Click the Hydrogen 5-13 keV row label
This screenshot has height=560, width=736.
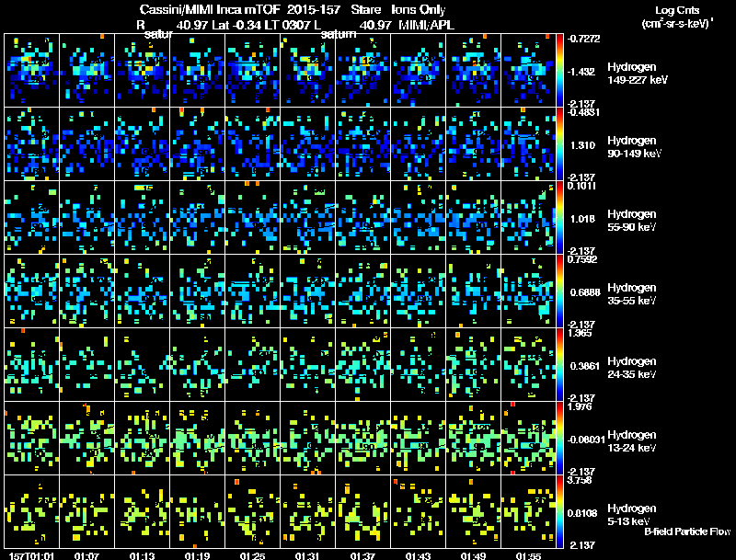coord(631,515)
